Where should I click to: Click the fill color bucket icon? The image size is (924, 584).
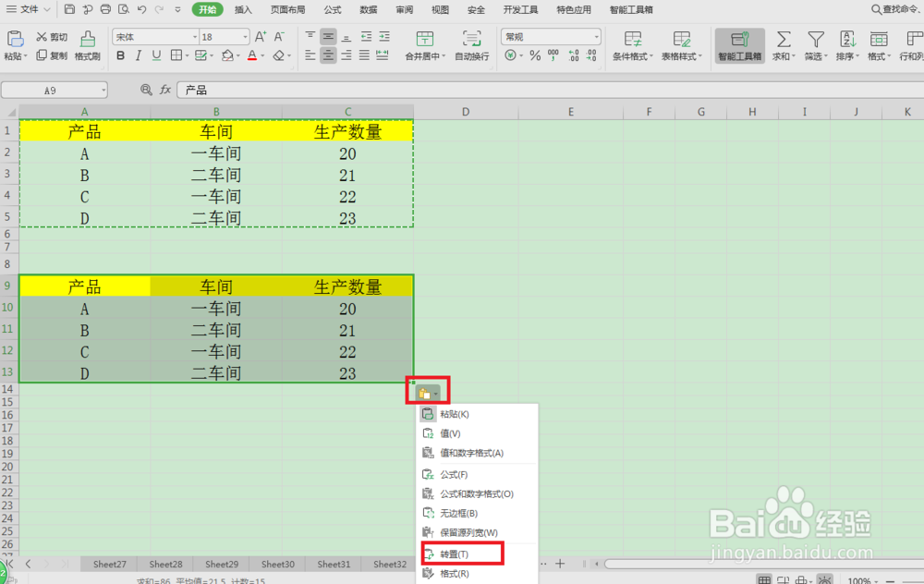tap(227, 55)
